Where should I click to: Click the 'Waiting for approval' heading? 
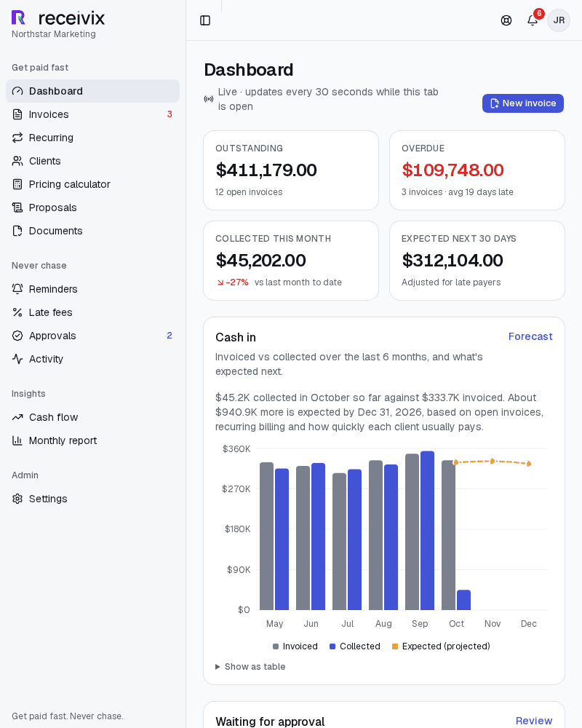pos(270,721)
